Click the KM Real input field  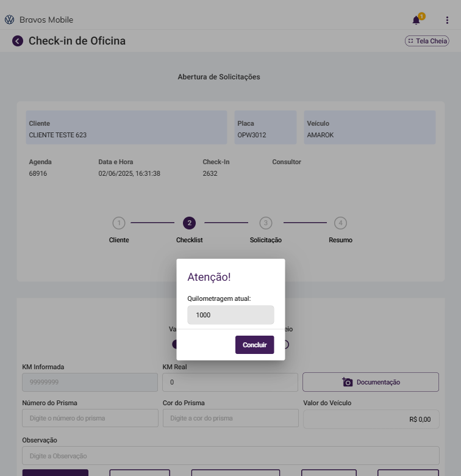coord(230,382)
